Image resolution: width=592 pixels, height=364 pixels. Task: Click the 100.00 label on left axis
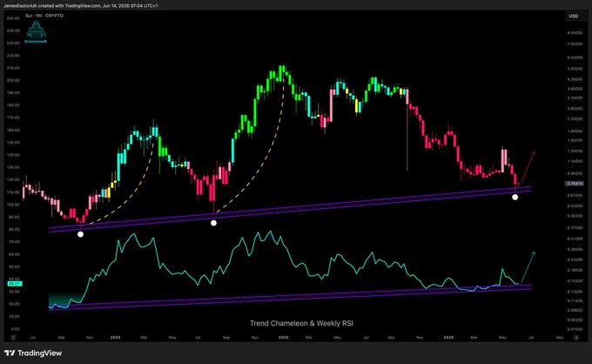point(13,205)
